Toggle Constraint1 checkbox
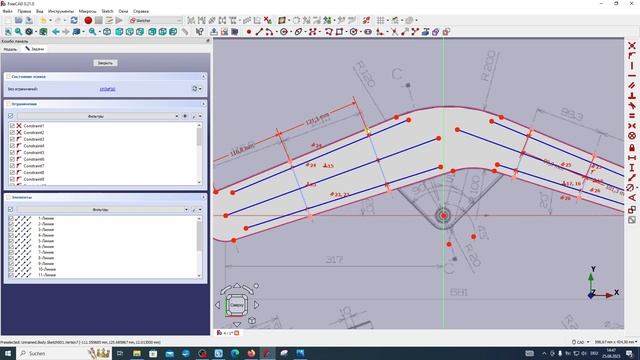The width and height of the screenshot is (640, 360). pyautogui.click(x=12, y=126)
